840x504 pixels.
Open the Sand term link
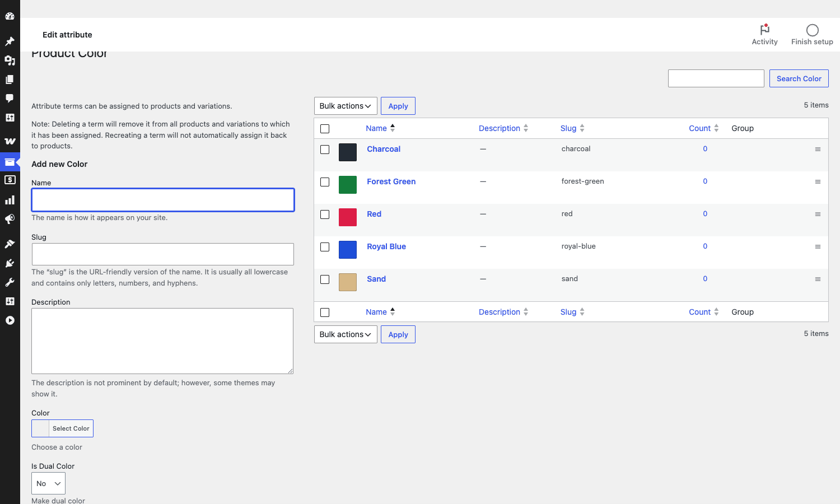[376, 279]
